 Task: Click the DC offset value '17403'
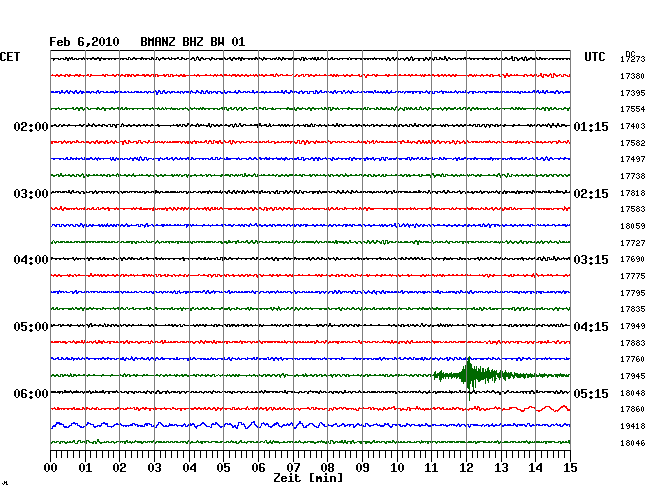click(x=633, y=126)
